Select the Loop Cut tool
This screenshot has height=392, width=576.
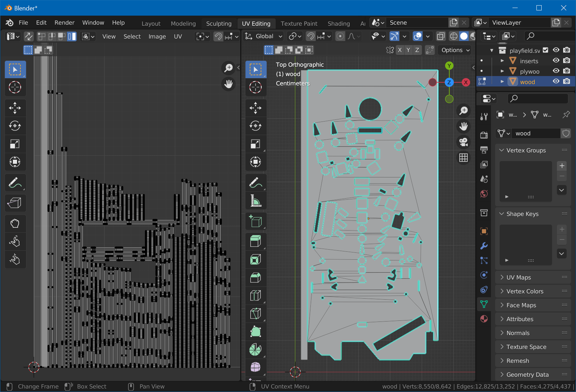click(256, 295)
